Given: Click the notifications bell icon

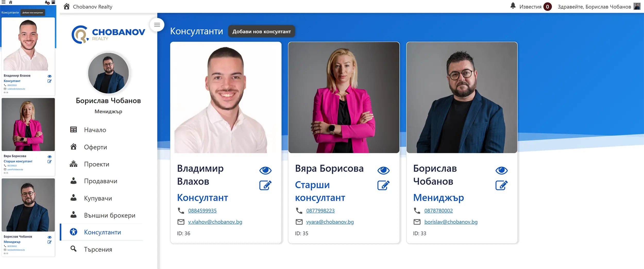Looking at the screenshot, I should 513,6.
